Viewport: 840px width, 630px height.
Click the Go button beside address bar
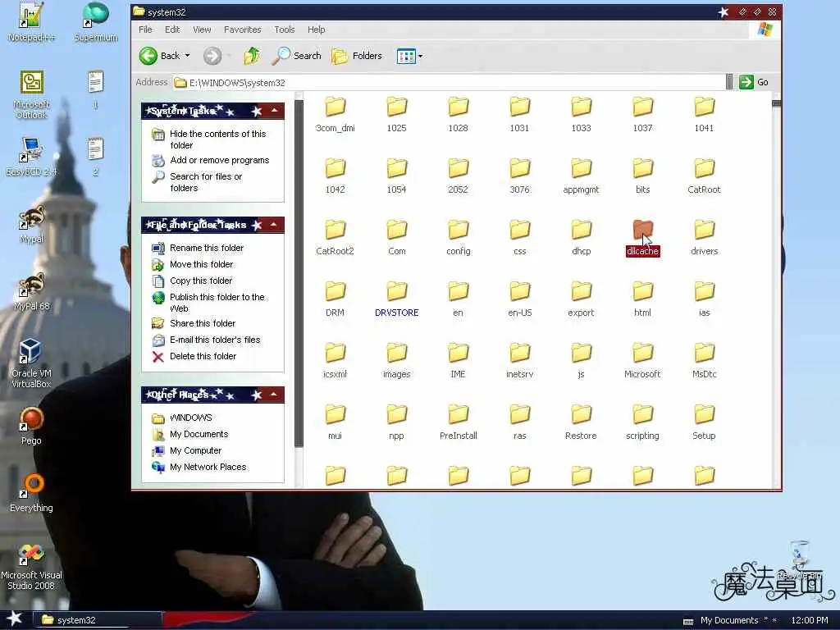click(x=755, y=82)
